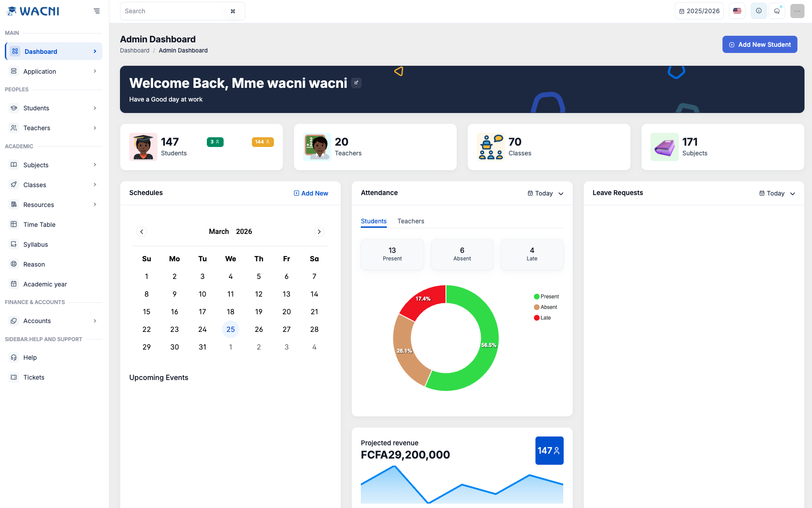Select the Dashboard menu item

pyautogui.click(x=41, y=51)
